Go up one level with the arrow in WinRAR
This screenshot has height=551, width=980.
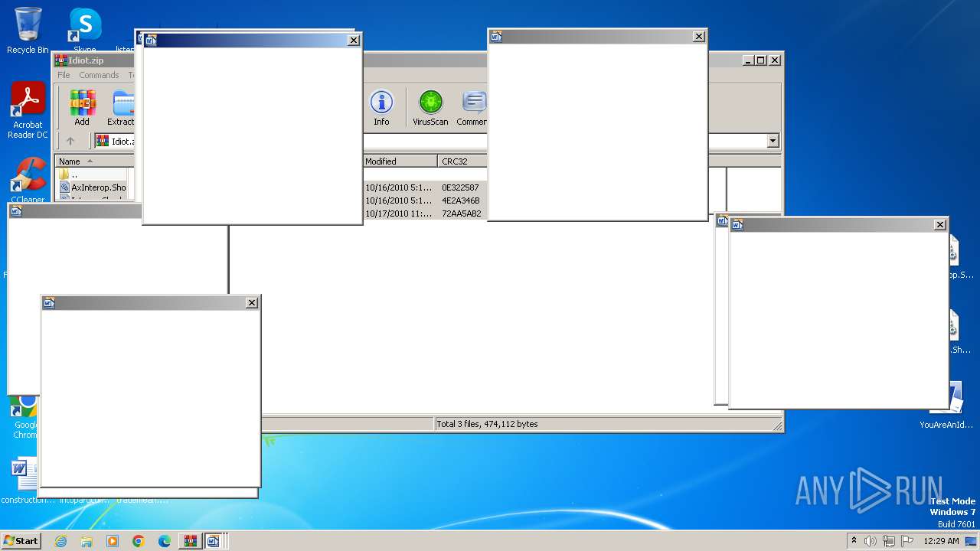70,141
